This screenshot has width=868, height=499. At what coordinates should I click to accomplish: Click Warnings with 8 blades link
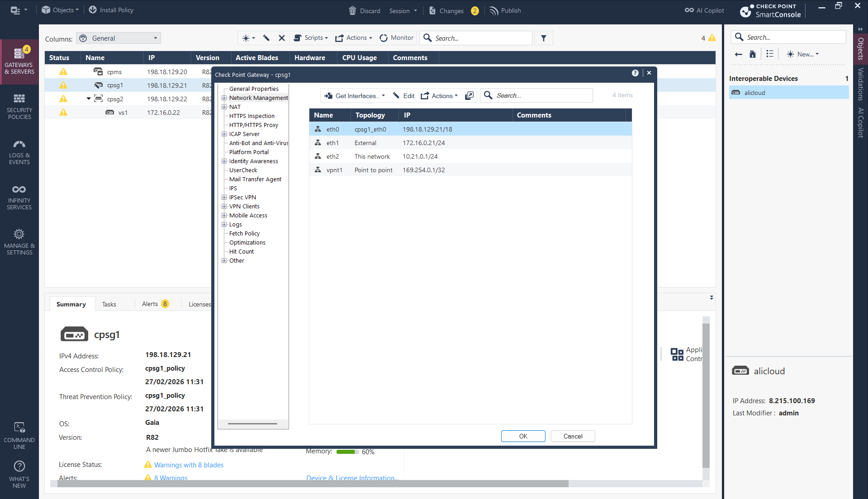189,465
